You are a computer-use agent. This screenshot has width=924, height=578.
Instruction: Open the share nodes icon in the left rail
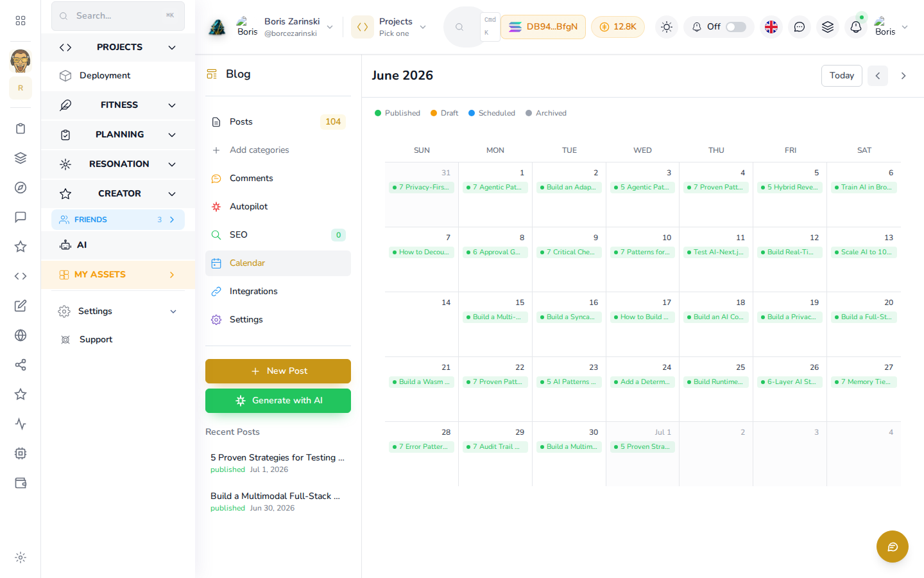(x=21, y=365)
